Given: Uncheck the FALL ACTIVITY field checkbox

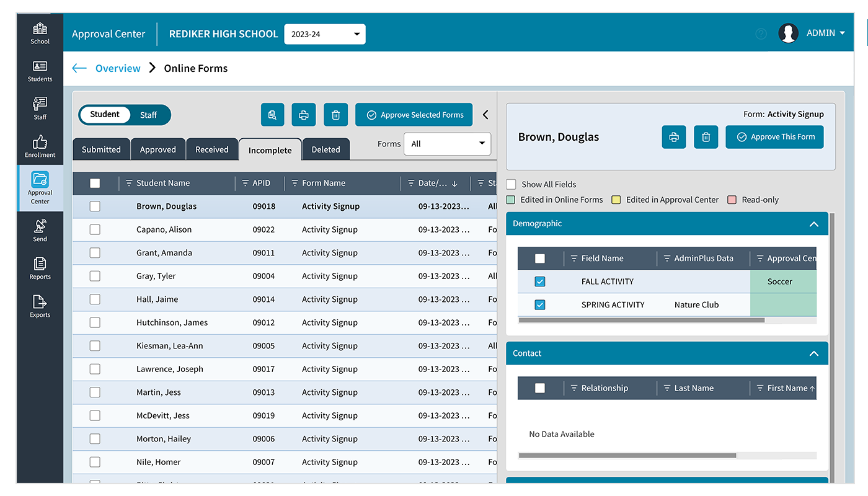Looking at the screenshot, I should pyautogui.click(x=539, y=281).
